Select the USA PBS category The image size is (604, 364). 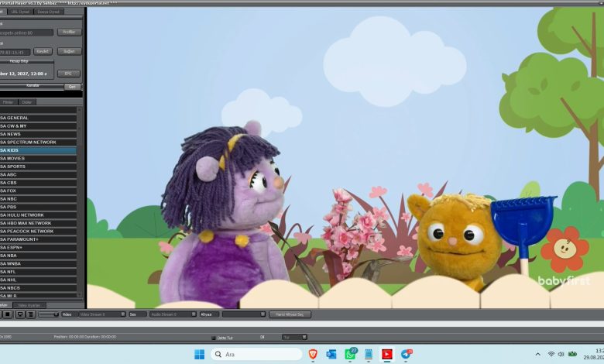click(38, 207)
